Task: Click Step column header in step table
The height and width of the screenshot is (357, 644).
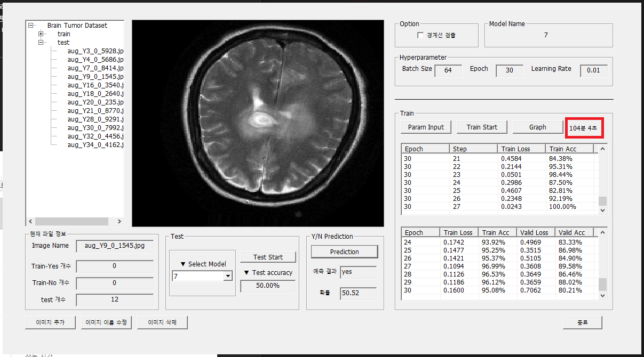Action: [473, 149]
